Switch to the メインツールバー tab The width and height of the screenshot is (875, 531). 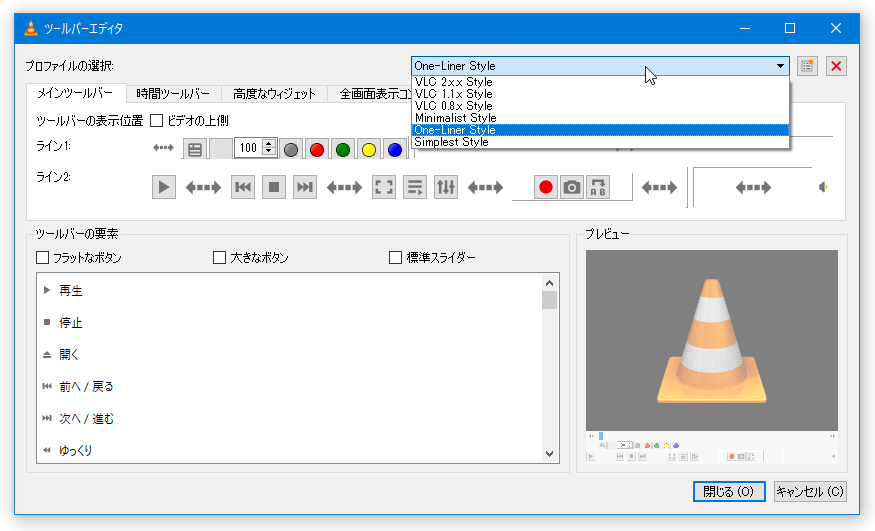[x=75, y=93]
